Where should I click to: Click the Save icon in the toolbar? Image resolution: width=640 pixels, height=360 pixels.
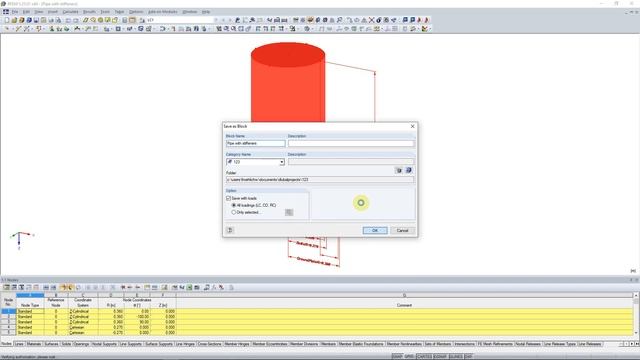36,20
